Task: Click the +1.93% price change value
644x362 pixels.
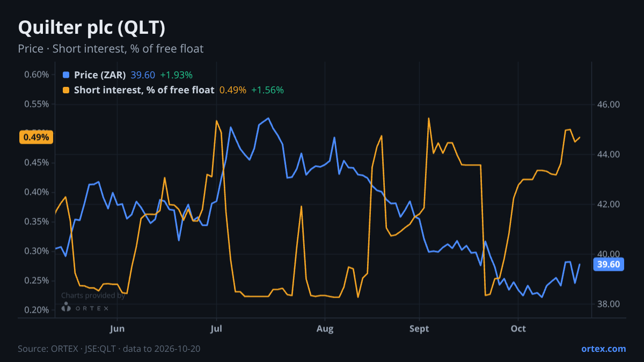Action: (176, 75)
